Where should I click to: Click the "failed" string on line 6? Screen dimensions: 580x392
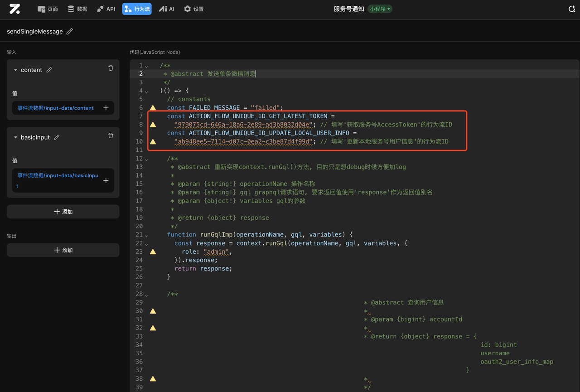pos(265,107)
